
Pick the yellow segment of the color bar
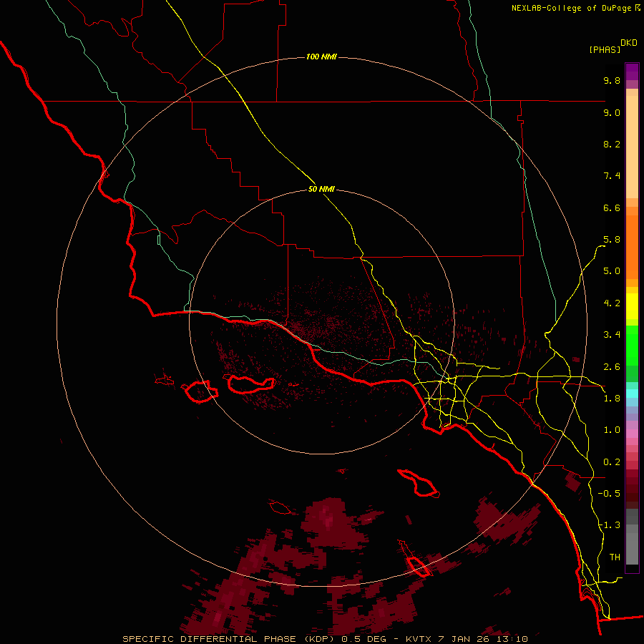tap(632, 306)
